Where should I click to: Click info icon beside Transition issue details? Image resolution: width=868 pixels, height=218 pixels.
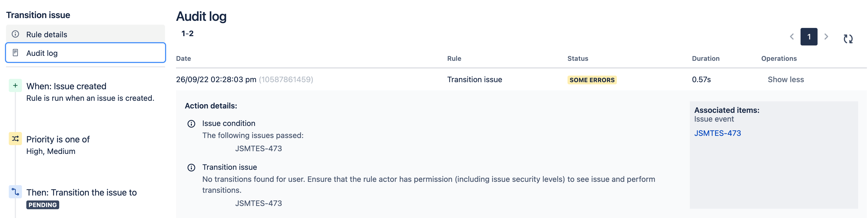tap(191, 168)
